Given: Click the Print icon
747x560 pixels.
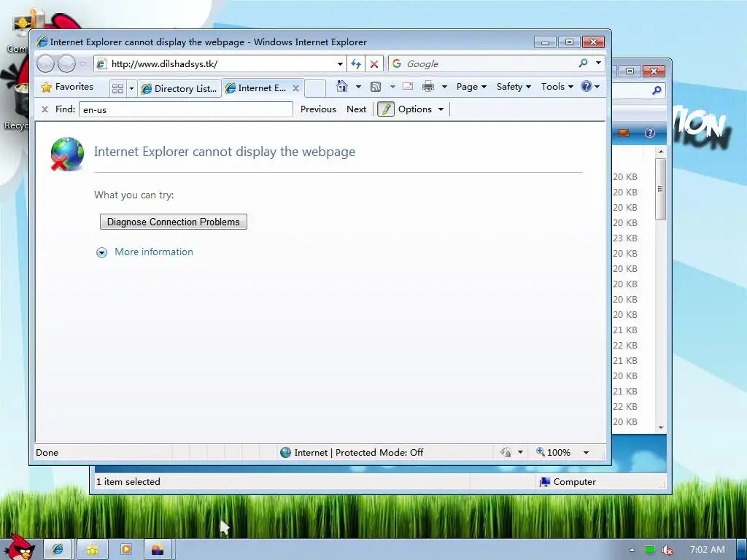Looking at the screenshot, I should tap(428, 86).
